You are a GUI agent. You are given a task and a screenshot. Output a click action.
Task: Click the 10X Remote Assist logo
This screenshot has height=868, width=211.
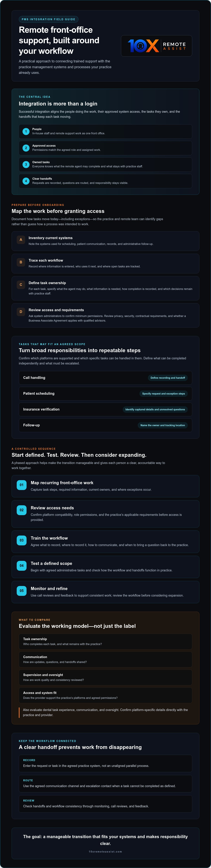coord(156,46)
